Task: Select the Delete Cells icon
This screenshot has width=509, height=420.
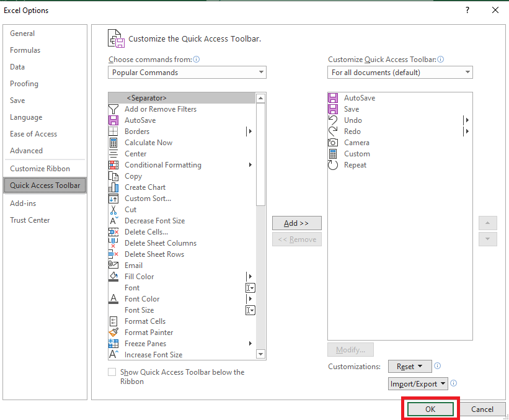Action: tap(113, 232)
